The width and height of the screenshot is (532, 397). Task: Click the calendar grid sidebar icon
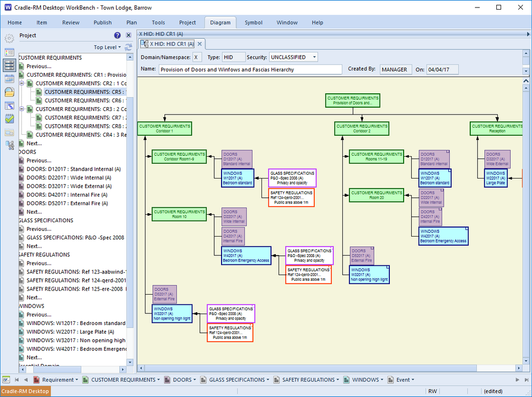(9, 79)
